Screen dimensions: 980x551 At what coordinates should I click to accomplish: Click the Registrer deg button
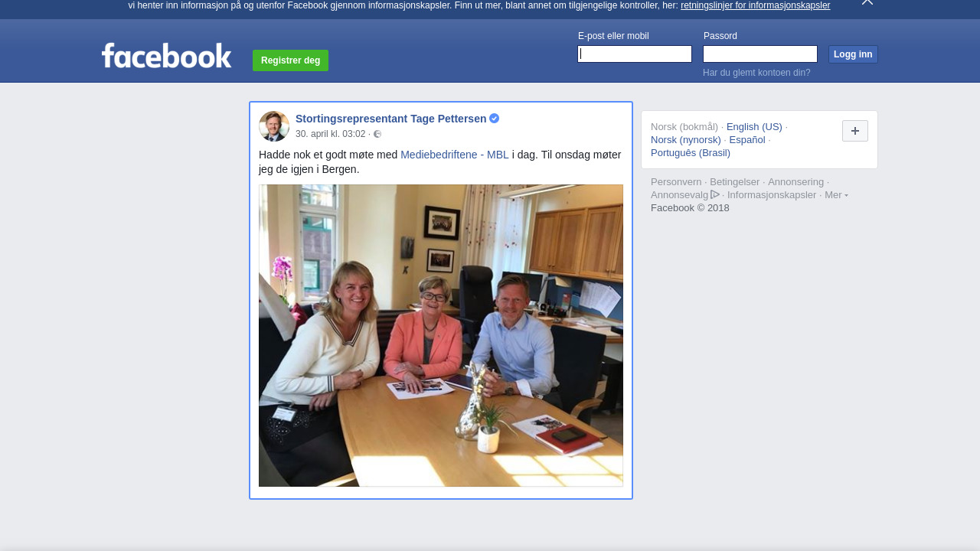[x=290, y=60]
